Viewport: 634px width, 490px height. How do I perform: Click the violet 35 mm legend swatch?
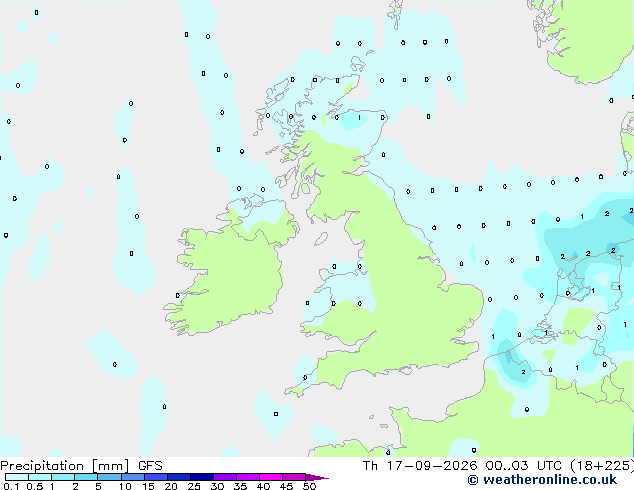[248, 477]
